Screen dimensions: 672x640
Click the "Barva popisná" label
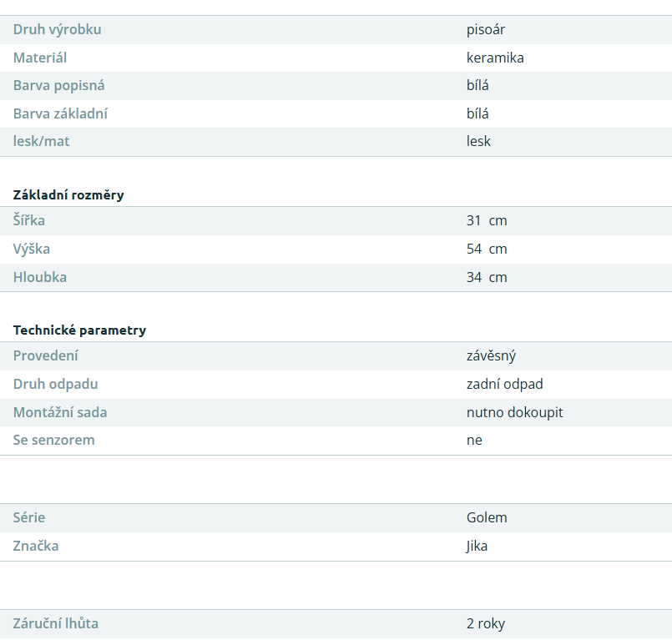(x=58, y=86)
